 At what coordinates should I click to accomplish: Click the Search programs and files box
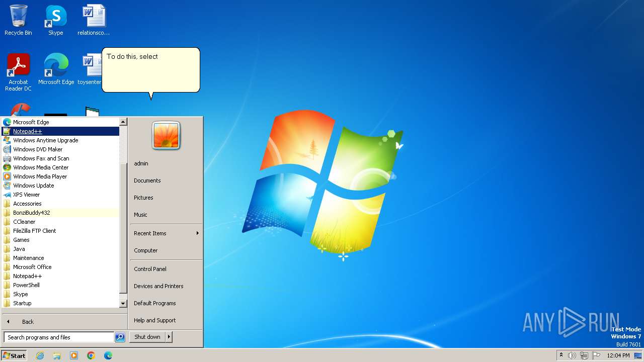59,337
